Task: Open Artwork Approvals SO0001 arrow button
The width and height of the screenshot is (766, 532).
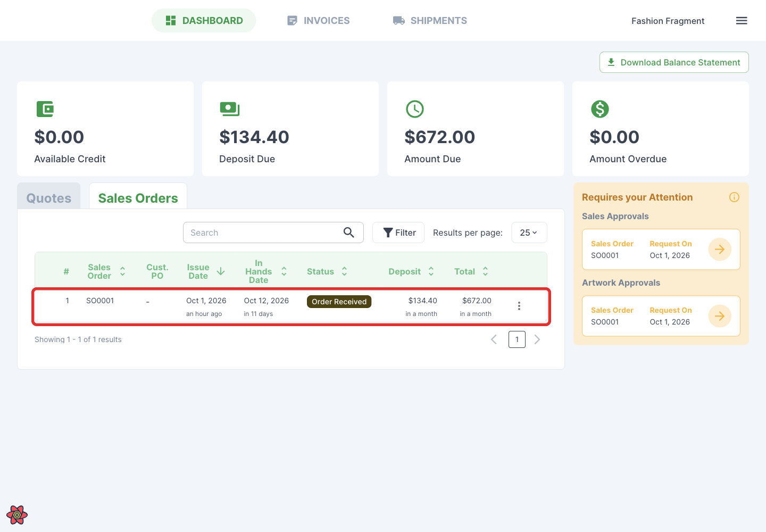Action: pos(720,316)
